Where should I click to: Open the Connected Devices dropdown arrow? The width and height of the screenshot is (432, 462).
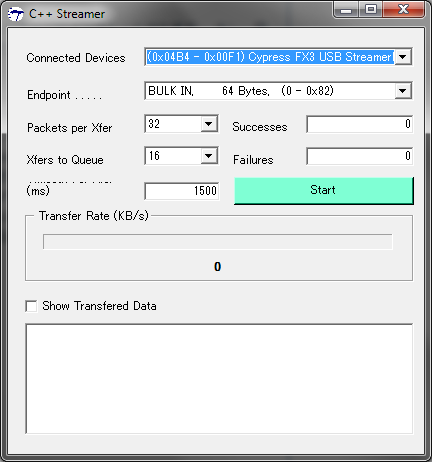[x=403, y=57]
